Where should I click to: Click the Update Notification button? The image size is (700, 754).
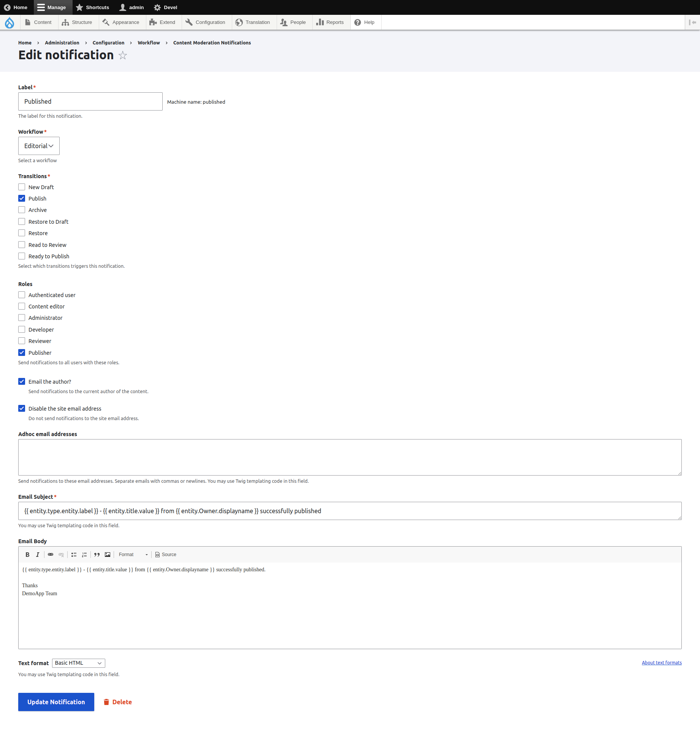coord(56,702)
